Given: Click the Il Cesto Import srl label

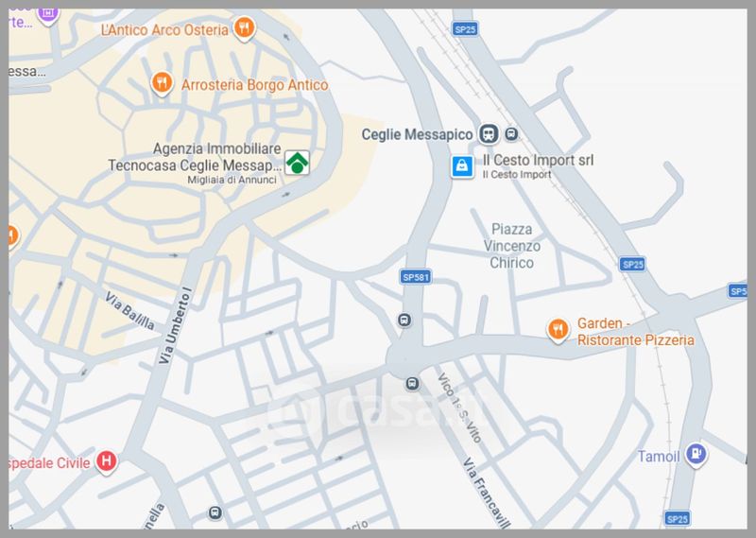Looking at the screenshot, I should pos(538,160).
